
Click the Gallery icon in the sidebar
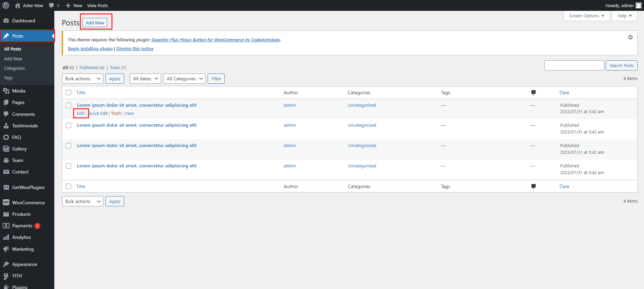tap(6, 149)
